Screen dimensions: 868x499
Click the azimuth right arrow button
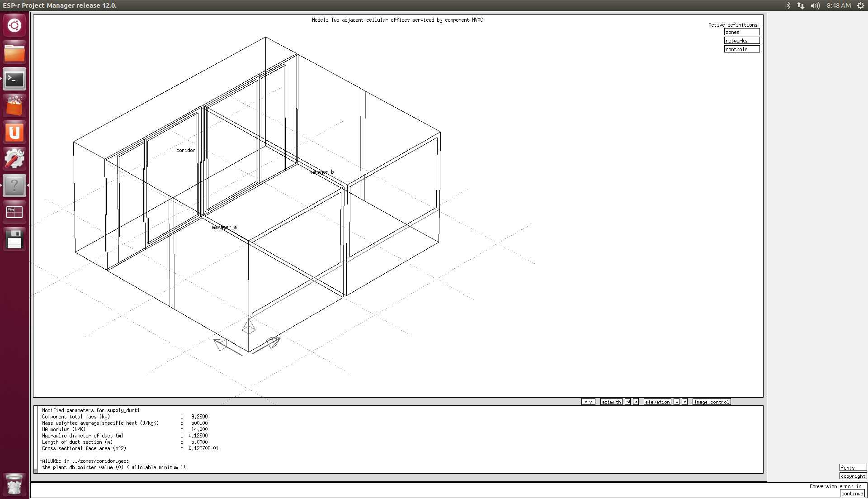point(636,402)
